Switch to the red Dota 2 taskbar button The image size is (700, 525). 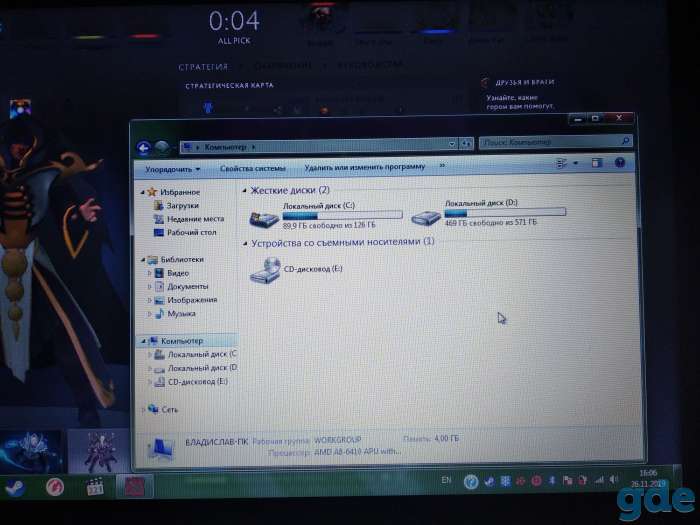[134, 486]
